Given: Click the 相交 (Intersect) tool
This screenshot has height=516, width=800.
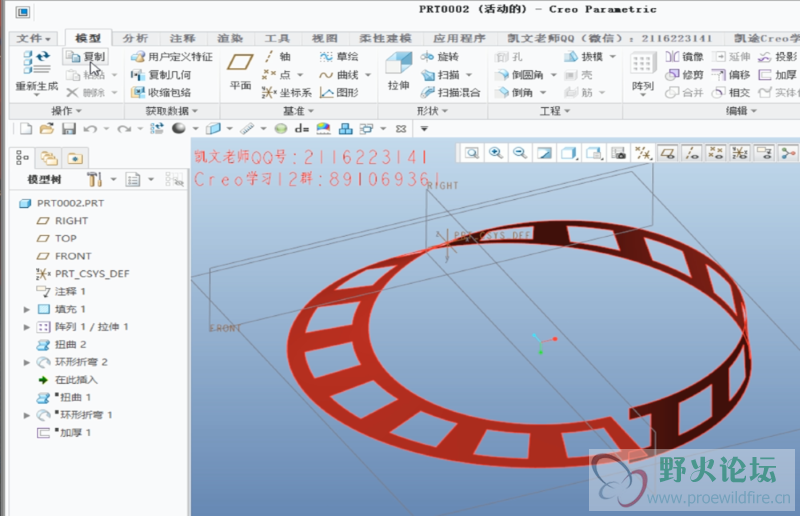Looking at the screenshot, I should coord(731,92).
